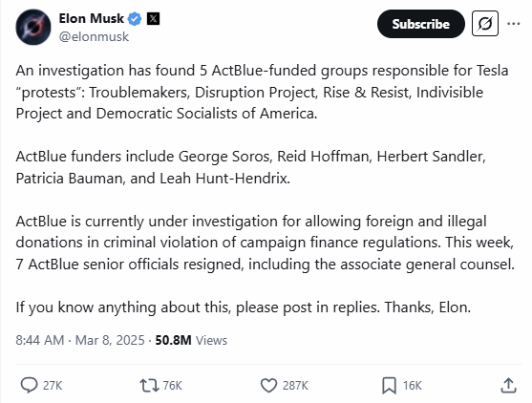Click the X affiliation badge
Image resolution: width=532 pixels, height=403 pixels.
153,19
